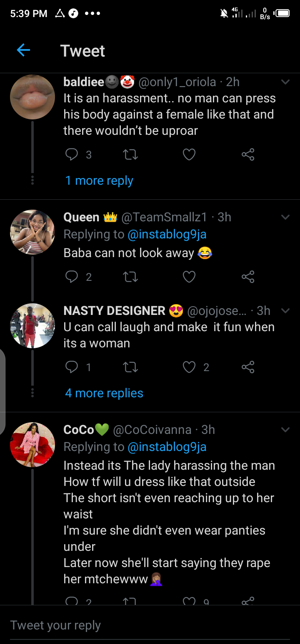Open @instablog9ja link in CoCo's reply
Viewport: 300px width, 644px height.
point(167,447)
